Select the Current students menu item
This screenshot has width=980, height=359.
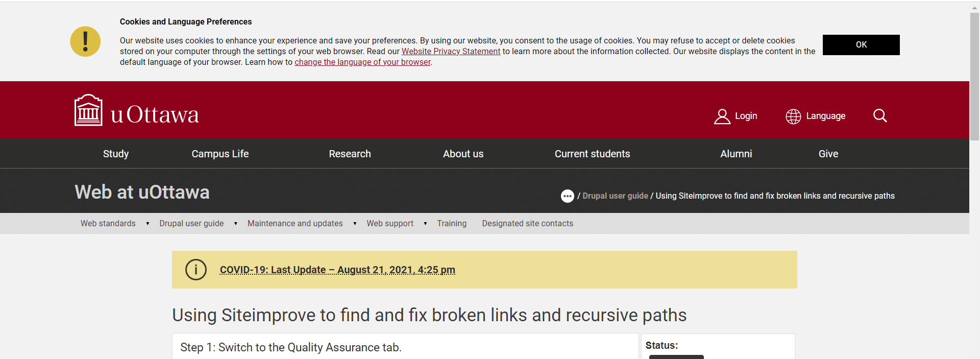tap(592, 153)
